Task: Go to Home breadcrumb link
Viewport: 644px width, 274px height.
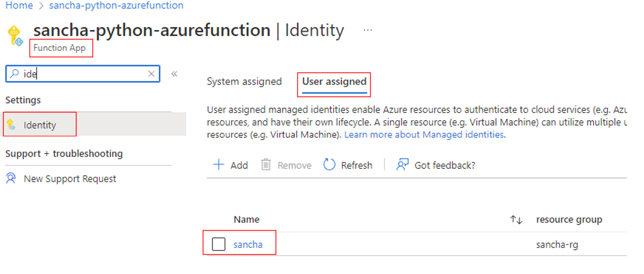Action: 19,6
